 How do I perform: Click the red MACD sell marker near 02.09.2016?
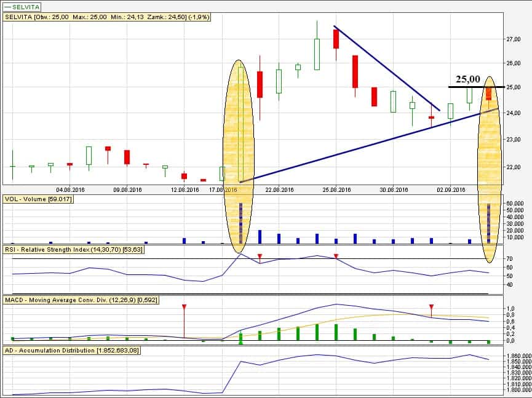(x=431, y=308)
